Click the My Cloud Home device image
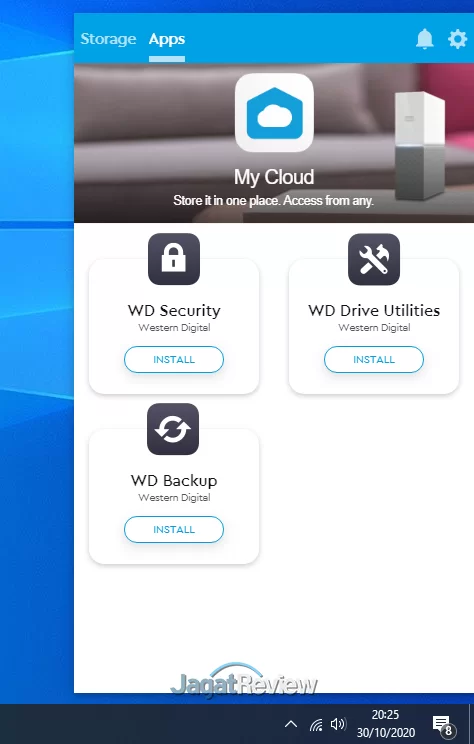The height and width of the screenshot is (744, 474). (x=420, y=146)
